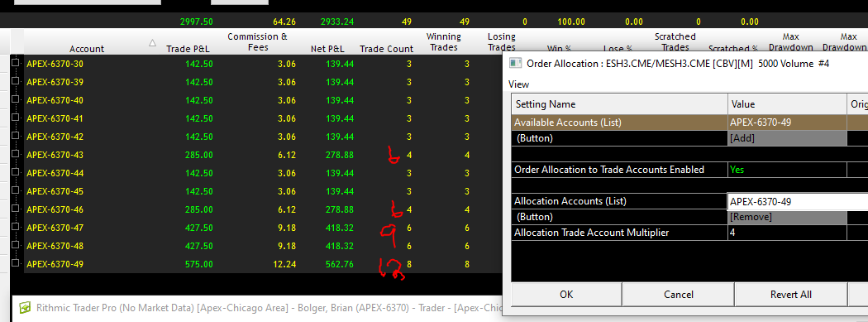The height and width of the screenshot is (322, 868).
Task: Change the Order Allocation Enabled Yes value
Action: [x=787, y=170]
